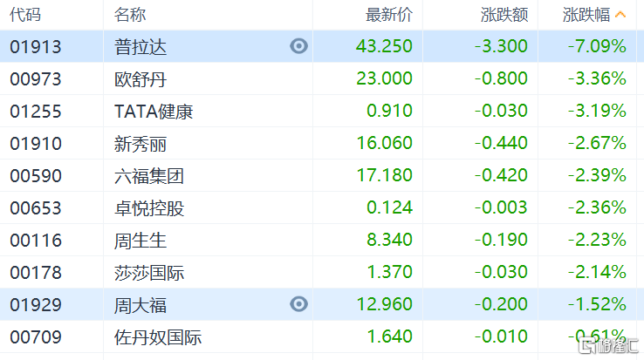Click stock code 00973

click(36, 78)
